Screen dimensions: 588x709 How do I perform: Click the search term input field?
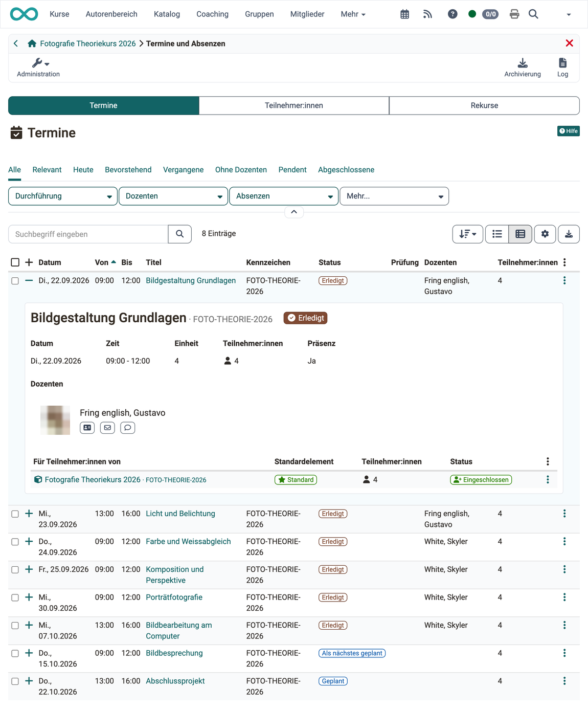88,234
